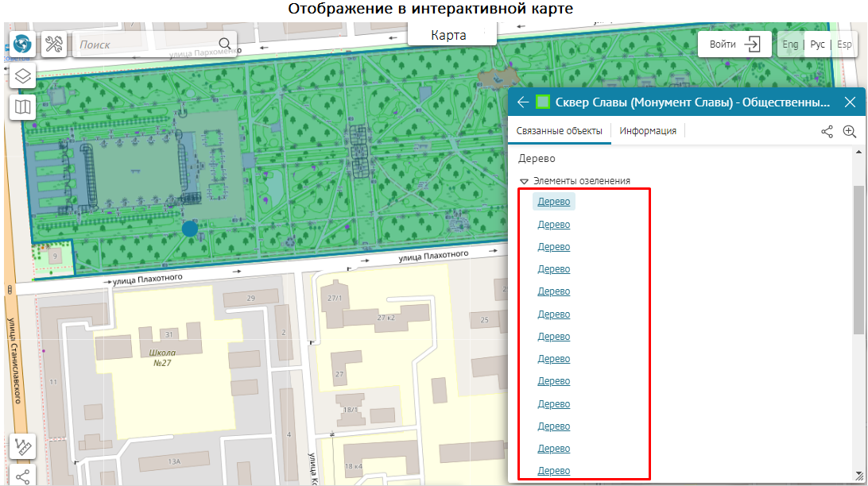The width and height of the screenshot is (868, 486).
Task: Activate the measurement ruler tool
Action: [23, 448]
